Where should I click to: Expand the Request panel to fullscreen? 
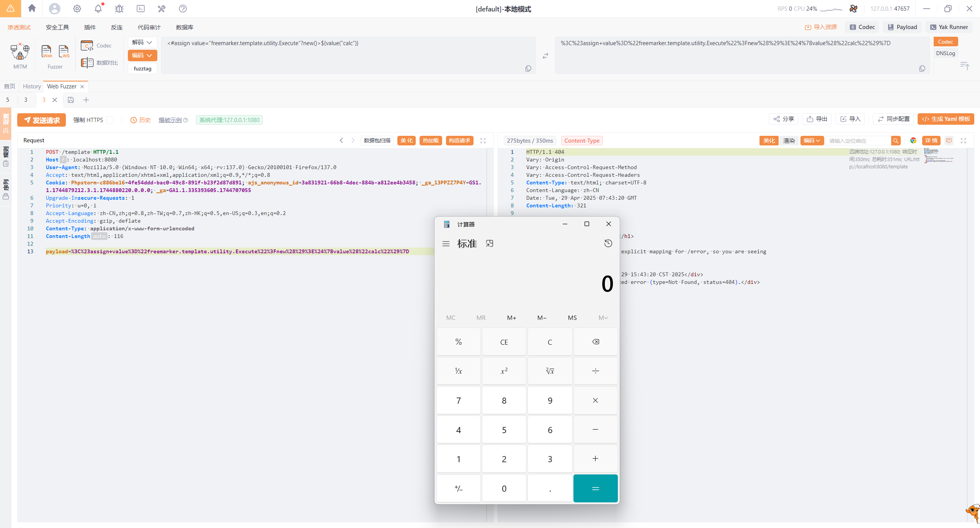483,141
